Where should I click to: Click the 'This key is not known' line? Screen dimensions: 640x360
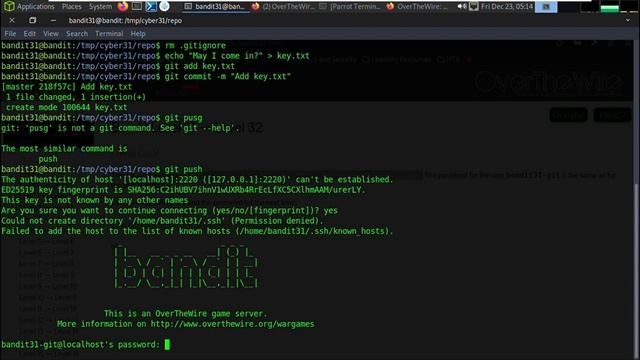(95, 200)
